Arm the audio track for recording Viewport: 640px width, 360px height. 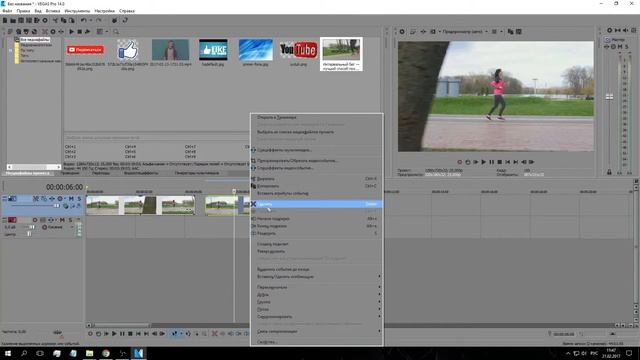click(x=35, y=220)
